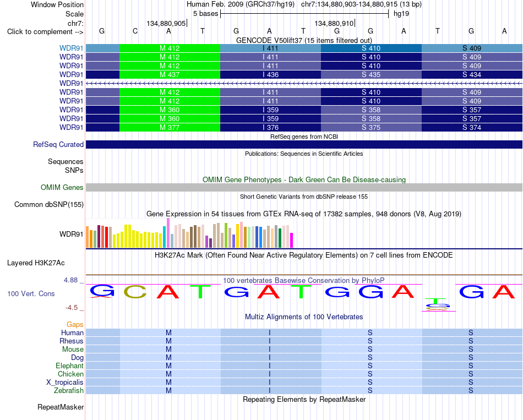Click the 'Rhesus' species label

click(x=72, y=341)
